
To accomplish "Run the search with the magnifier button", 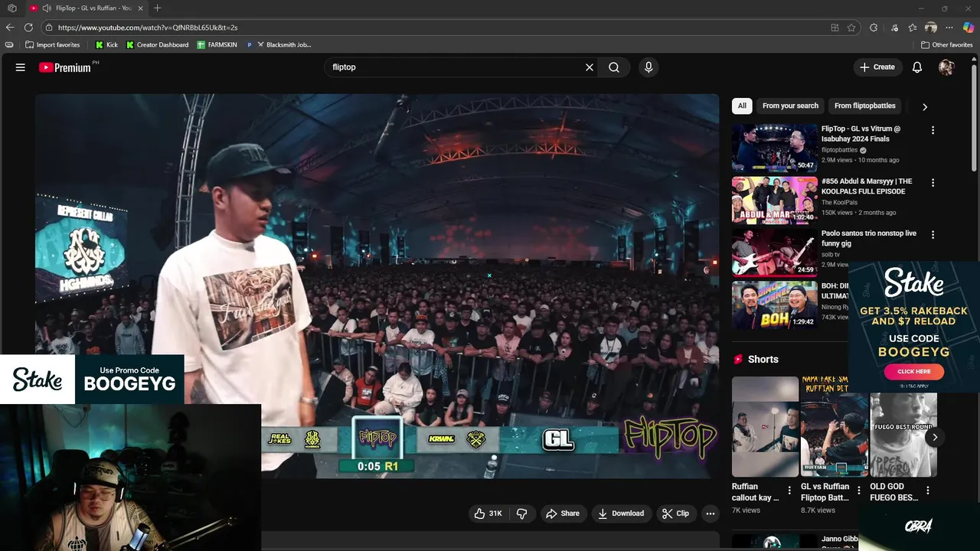I will click(614, 67).
